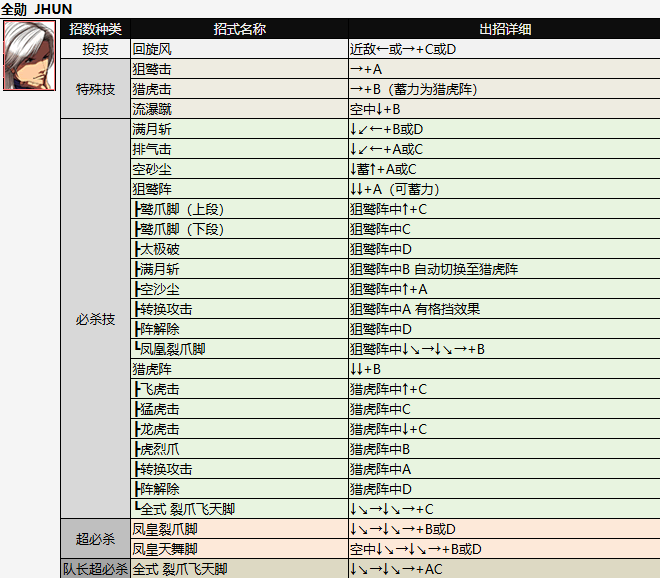
Task: Select the super move '凤皇天舞脚'
Action: 165,549
